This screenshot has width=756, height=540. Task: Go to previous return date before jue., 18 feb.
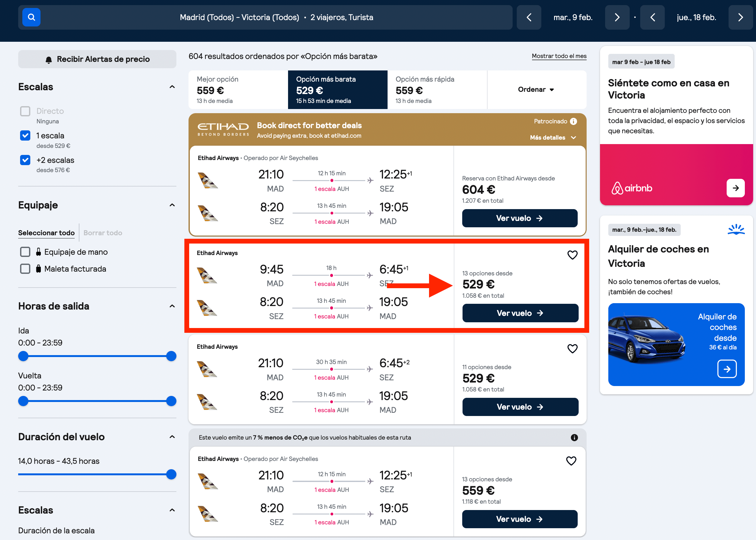pos(652,17)
